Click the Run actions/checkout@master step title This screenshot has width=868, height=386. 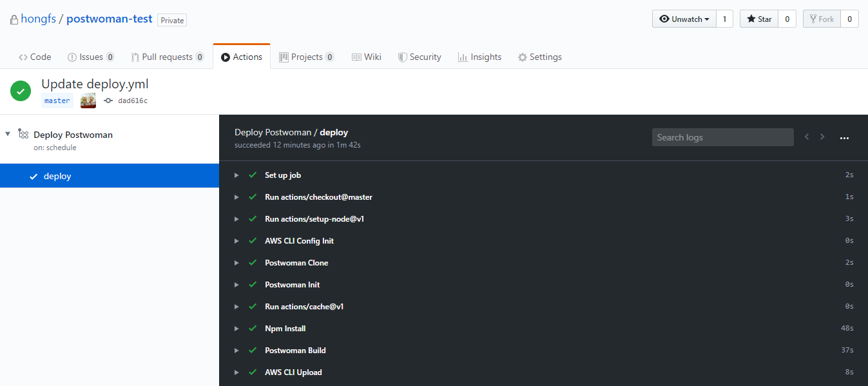click(x=318, y=197)
